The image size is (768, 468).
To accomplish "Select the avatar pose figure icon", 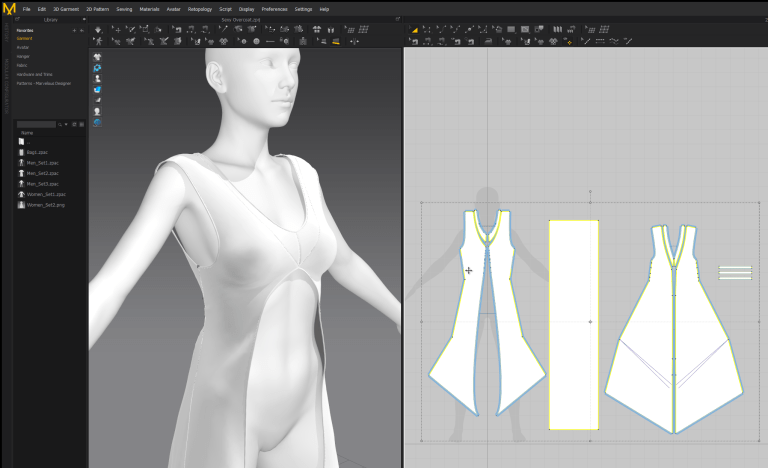I will [98, 42].
